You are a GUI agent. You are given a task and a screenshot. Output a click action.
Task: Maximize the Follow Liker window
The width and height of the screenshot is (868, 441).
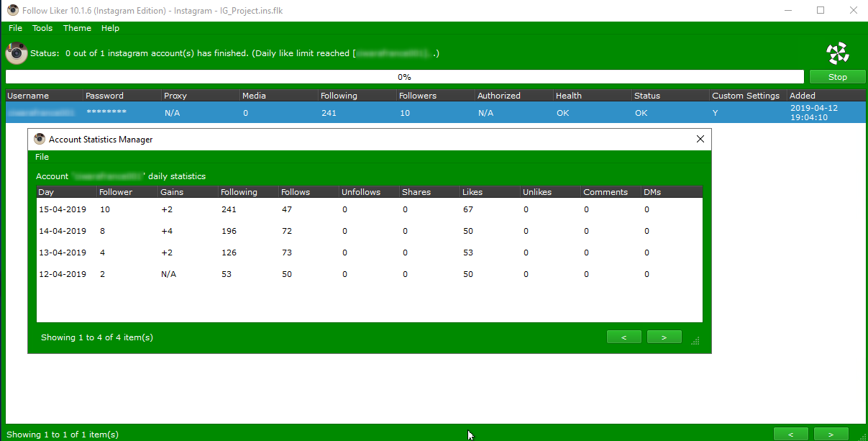pyautogui.click(x=821, y=11)
